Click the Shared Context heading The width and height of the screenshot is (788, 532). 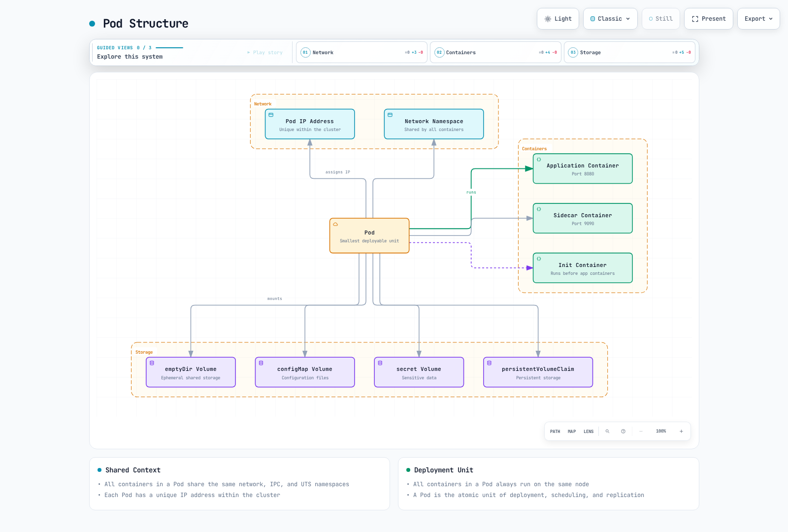(x=133, y=470)
